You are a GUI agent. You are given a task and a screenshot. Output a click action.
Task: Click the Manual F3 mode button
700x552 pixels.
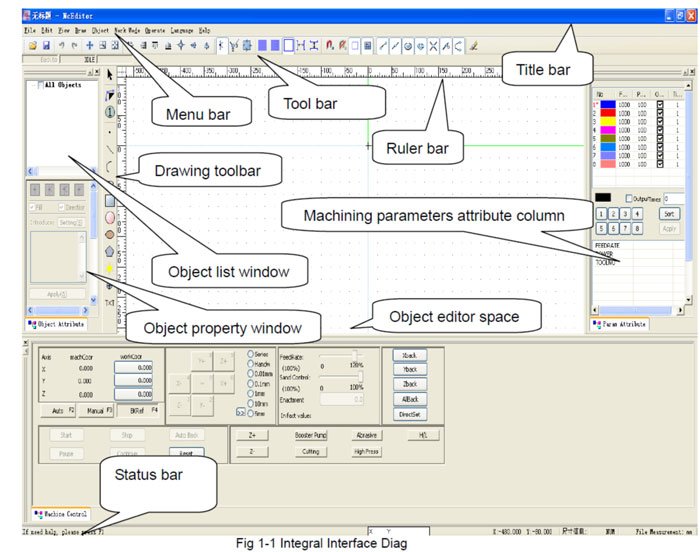click(x=96, y=410)
